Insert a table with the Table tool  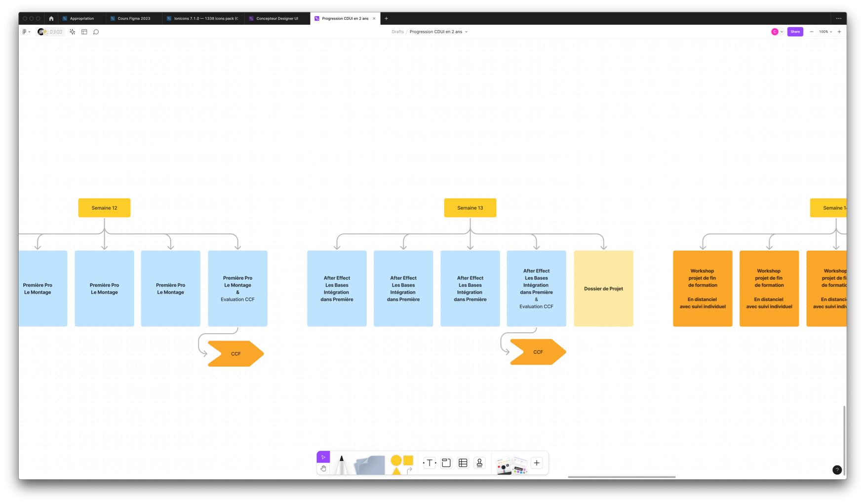463,463
